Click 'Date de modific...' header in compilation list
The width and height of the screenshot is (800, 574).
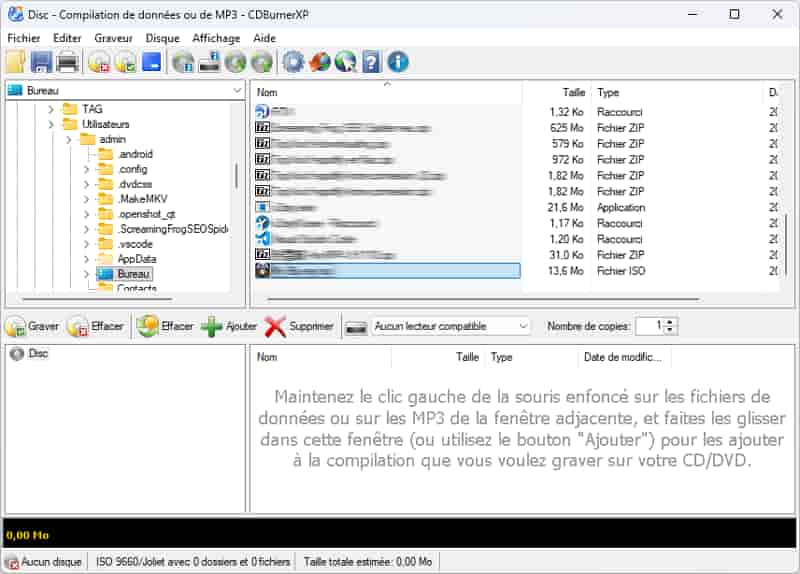tap(624, 357)
